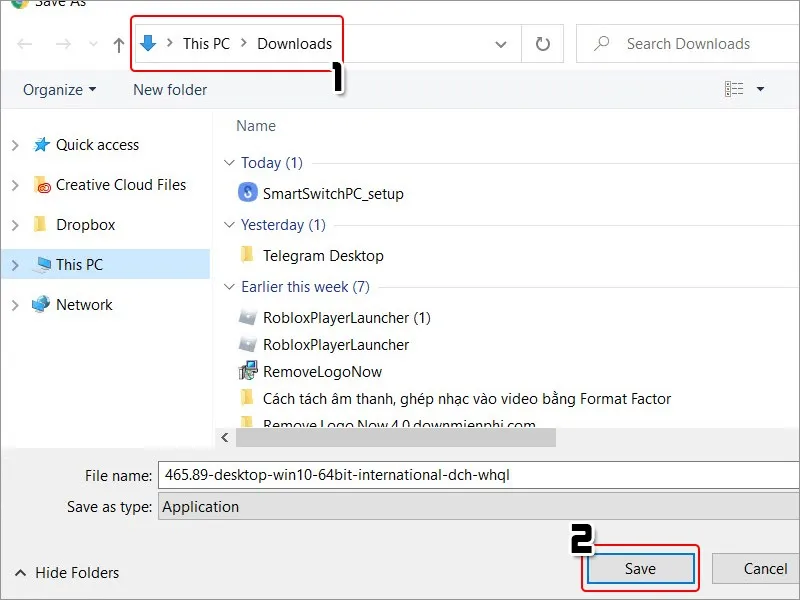Click the Up arrow navigation icon
Image resolution: width=800 pixels, height=600 pixels.
[119, 44]
